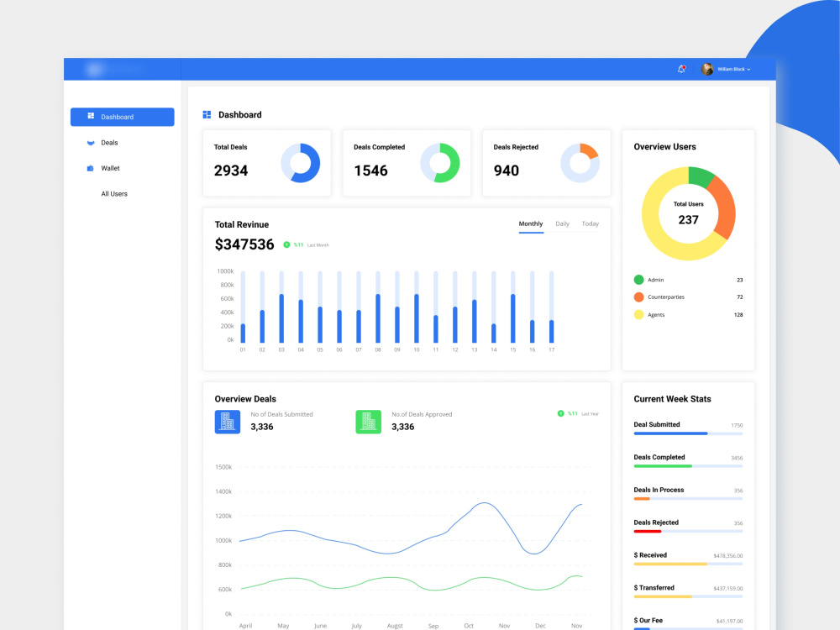Click the Counterparties orange legend swatch
The height and width of the screenshot is (630, 840).
[x=638, y=297]
